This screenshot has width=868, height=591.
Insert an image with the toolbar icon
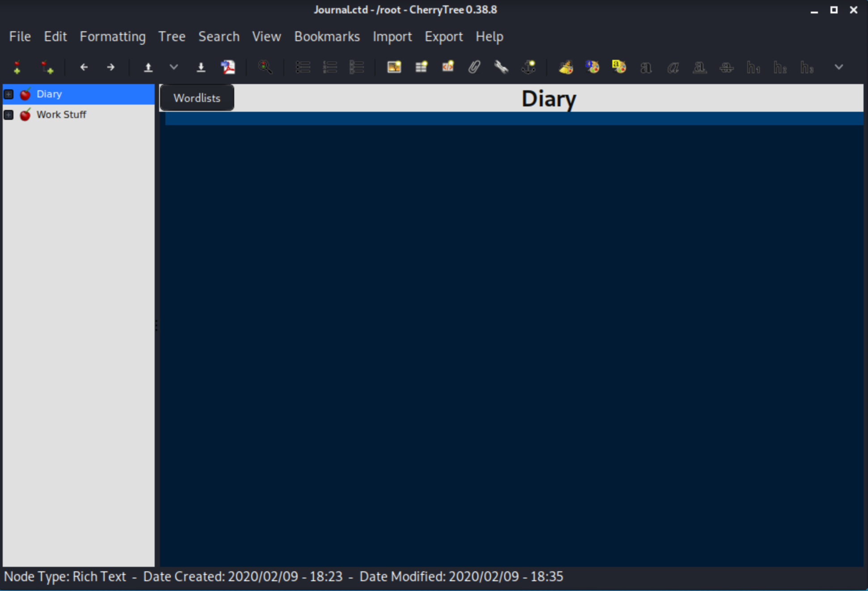click(x=394, y=68)
